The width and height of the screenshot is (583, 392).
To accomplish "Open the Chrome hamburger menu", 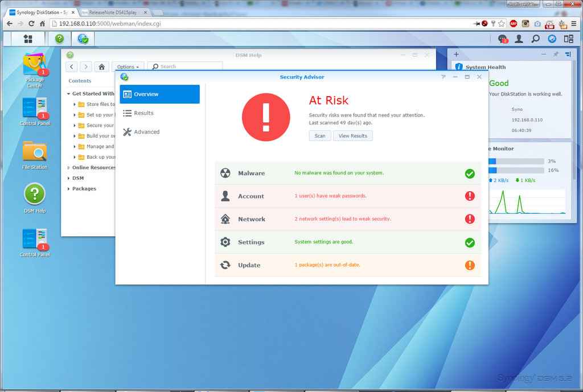I will (x=574, y=24).
